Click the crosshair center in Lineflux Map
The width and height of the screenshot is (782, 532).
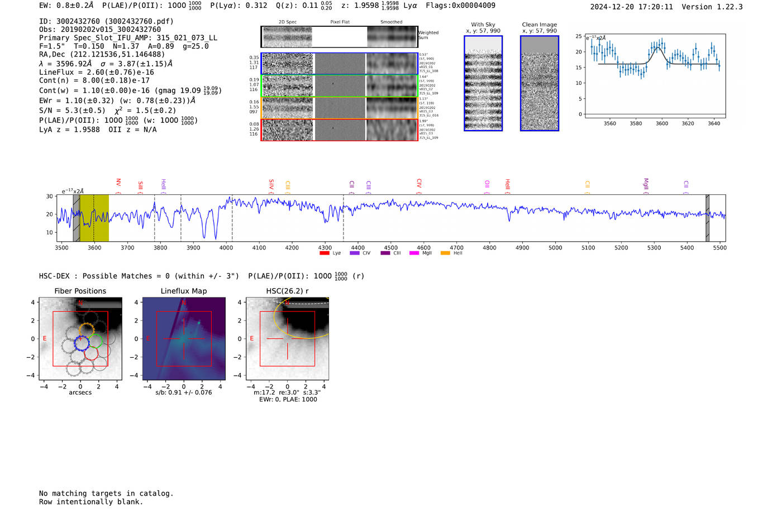click(x=184, y=339)
